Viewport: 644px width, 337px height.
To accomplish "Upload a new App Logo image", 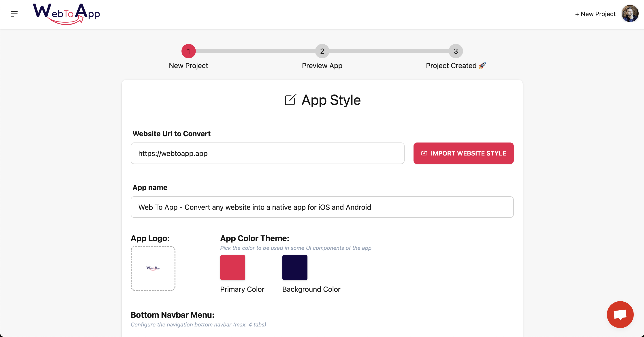I will tap(153, 268).
